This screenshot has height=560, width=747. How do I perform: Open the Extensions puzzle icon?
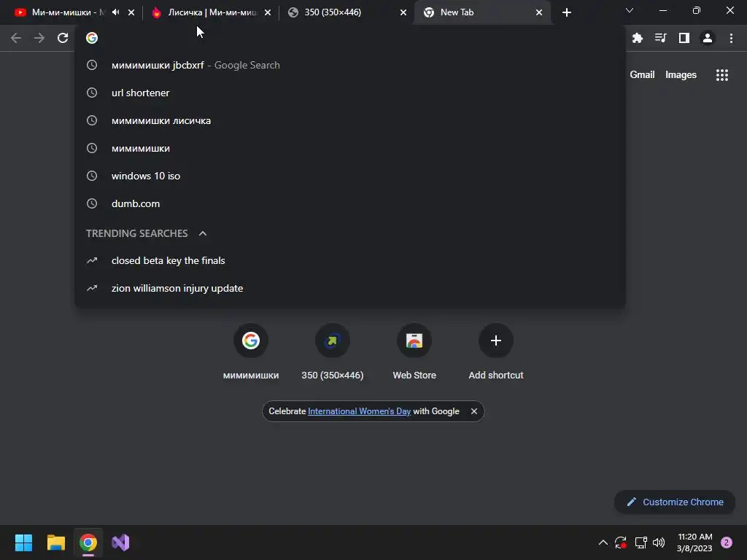pos(638,38)
